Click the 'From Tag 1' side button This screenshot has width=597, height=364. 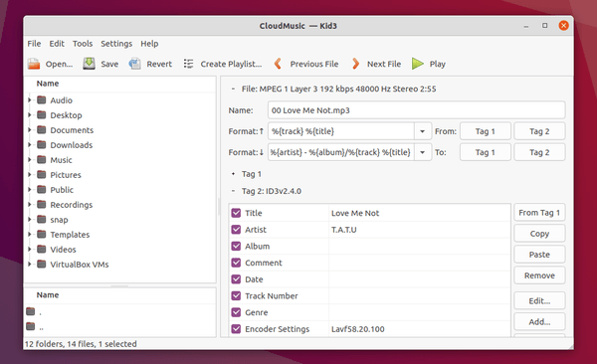(539, 213)
